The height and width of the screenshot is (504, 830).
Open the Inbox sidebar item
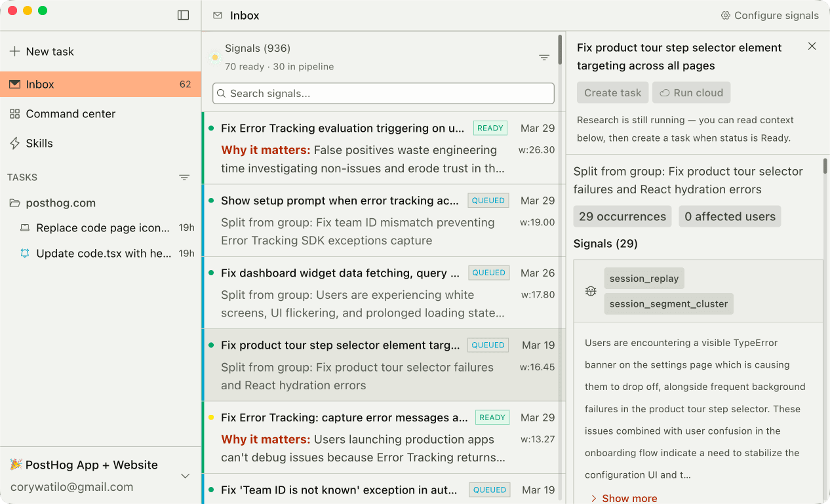point(100,84)
